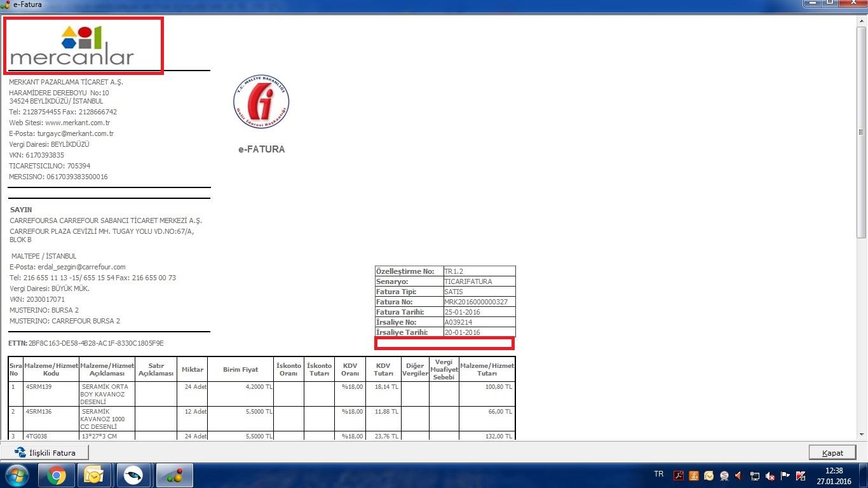Image resolution: width=868 pixels, height=488 pixels.
Task: Click the email erdal_sezgin@carrefour.com
Action: click(81, 267)
